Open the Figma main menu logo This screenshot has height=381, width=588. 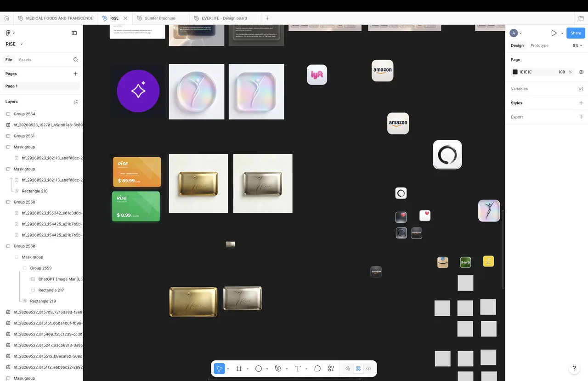tap(8, 33)
